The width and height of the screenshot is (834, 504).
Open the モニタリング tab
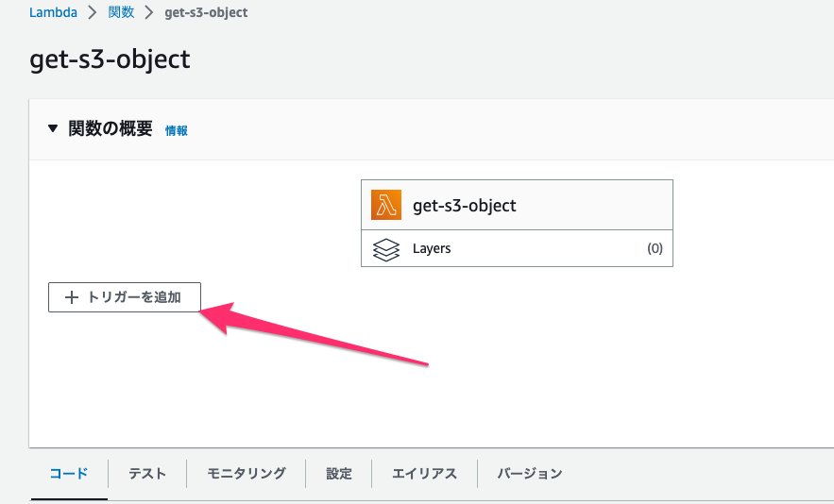coord(247,473)
